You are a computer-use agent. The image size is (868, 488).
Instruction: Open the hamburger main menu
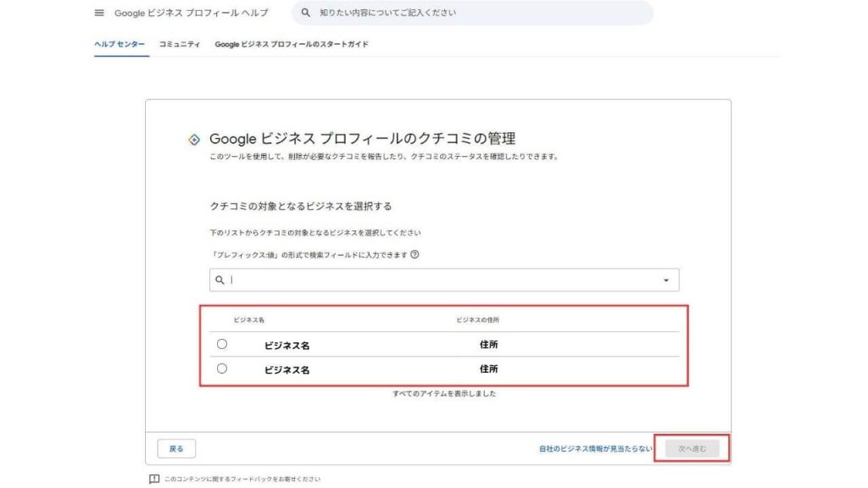(x=99, y=13)
